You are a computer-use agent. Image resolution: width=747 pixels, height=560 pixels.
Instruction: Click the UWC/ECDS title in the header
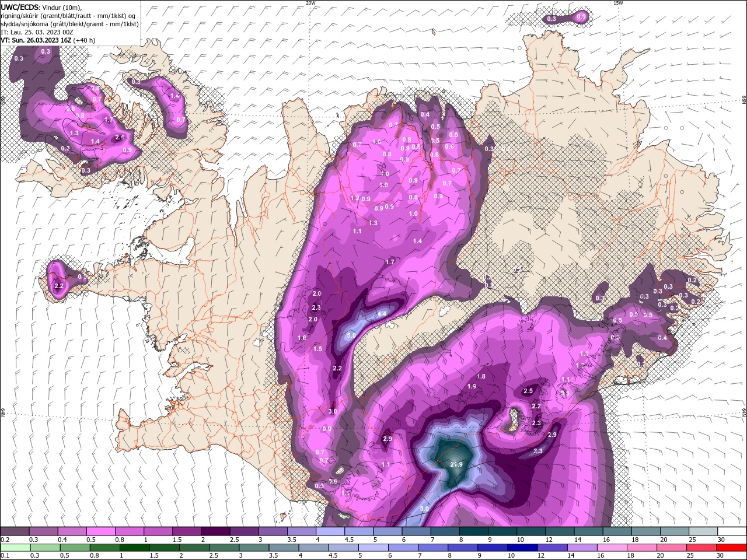pos(19,7)
